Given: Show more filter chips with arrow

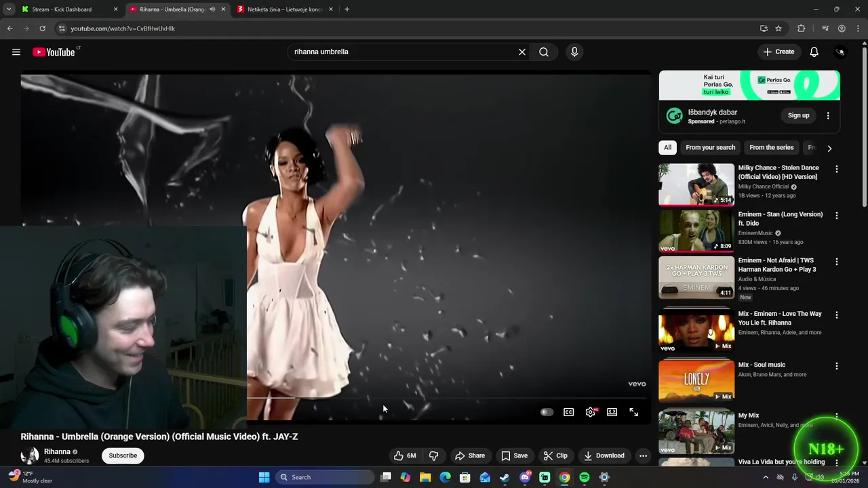Looking at the screenshot, I should [x=829, y=148].
